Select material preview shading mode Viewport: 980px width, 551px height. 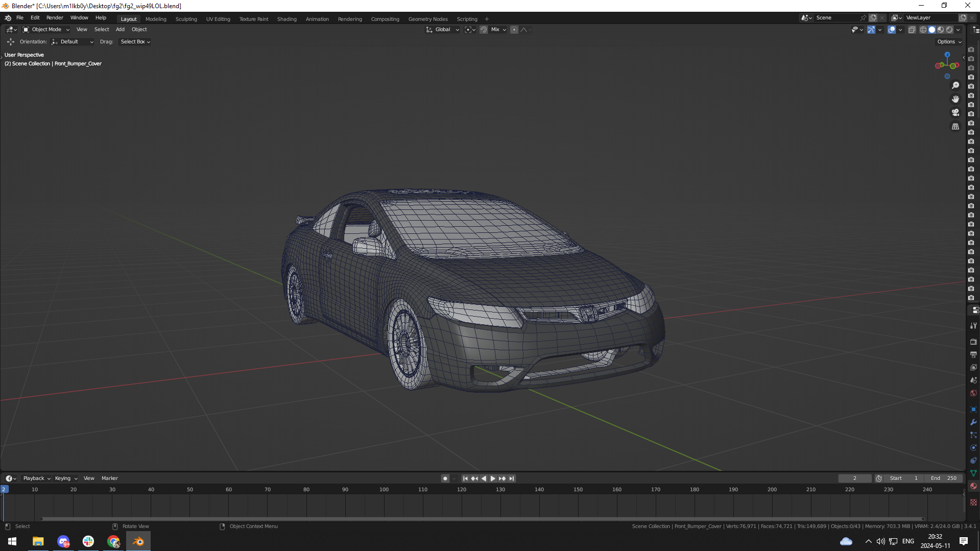click(941, 30)
